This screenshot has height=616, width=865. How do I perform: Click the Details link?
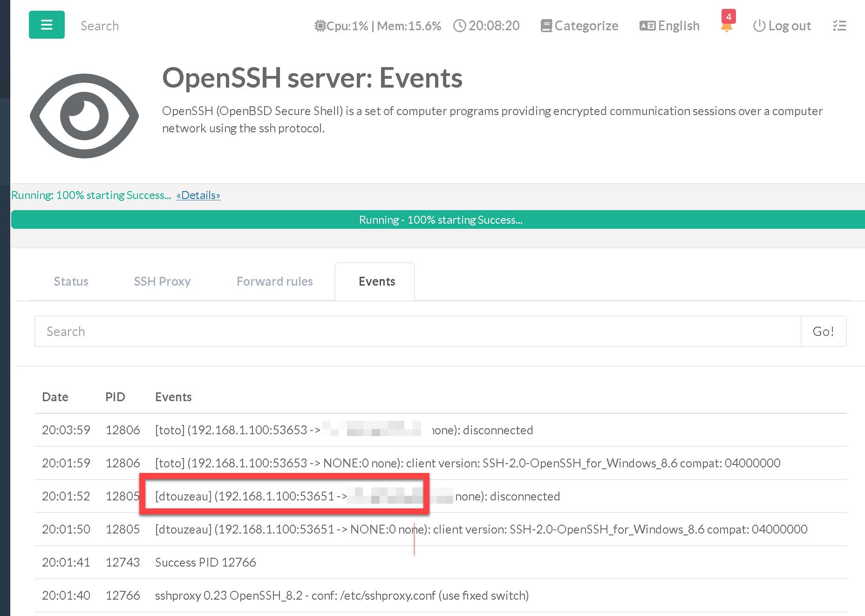click(198, 195)
